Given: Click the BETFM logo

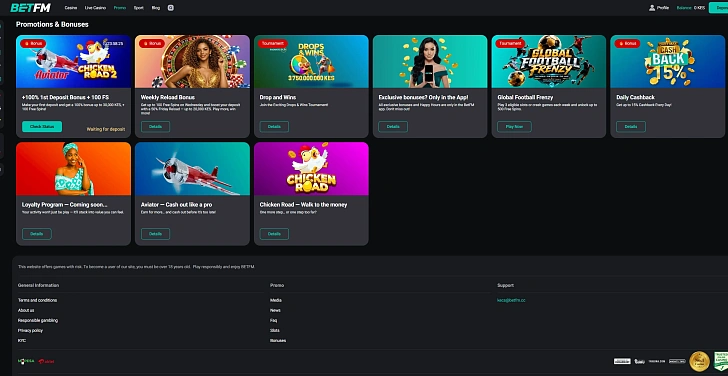Looking at the screenshot, I should (31, 7).
